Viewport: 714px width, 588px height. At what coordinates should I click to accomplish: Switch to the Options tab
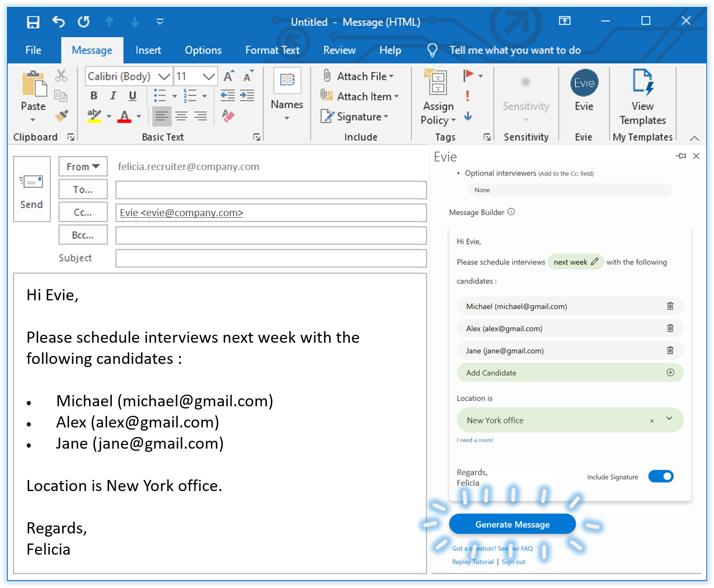(x=203, y=50)
